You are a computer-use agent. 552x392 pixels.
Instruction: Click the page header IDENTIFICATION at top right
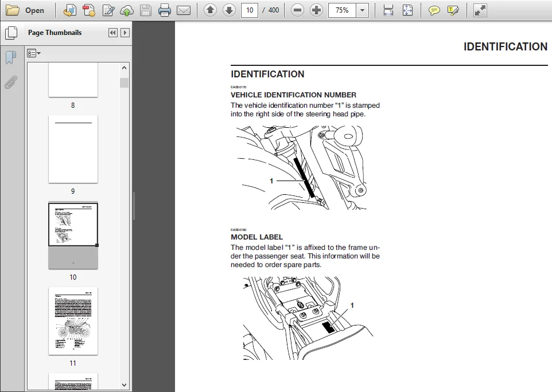[x=505, y=47]
